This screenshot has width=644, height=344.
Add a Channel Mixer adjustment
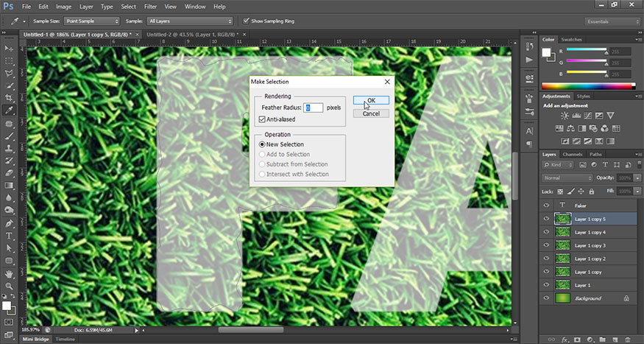click(604, 128)
